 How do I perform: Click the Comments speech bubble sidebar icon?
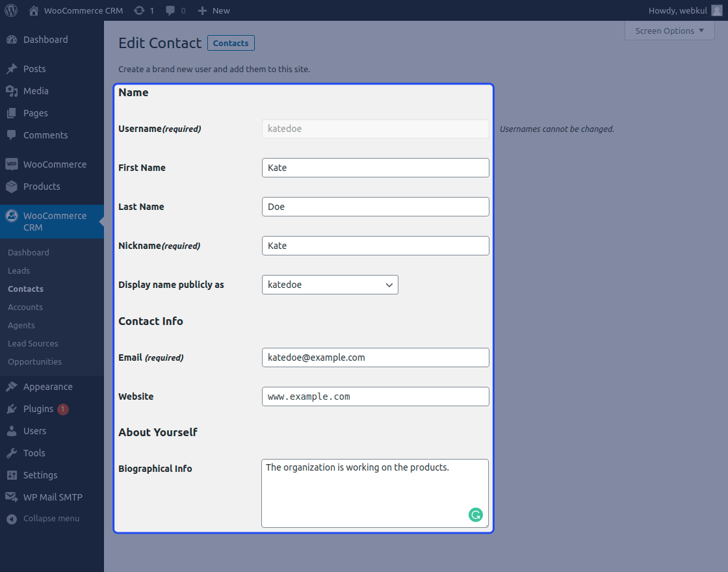tap(12, 135)
